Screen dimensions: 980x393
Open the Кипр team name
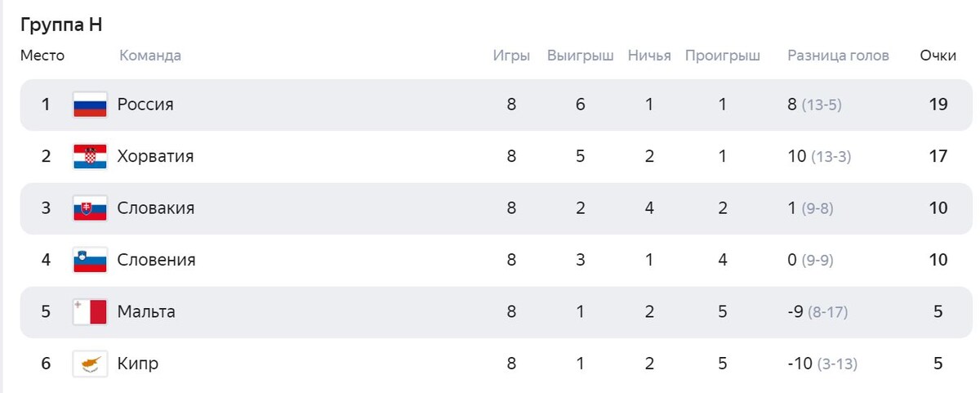(x=138, y=364)
